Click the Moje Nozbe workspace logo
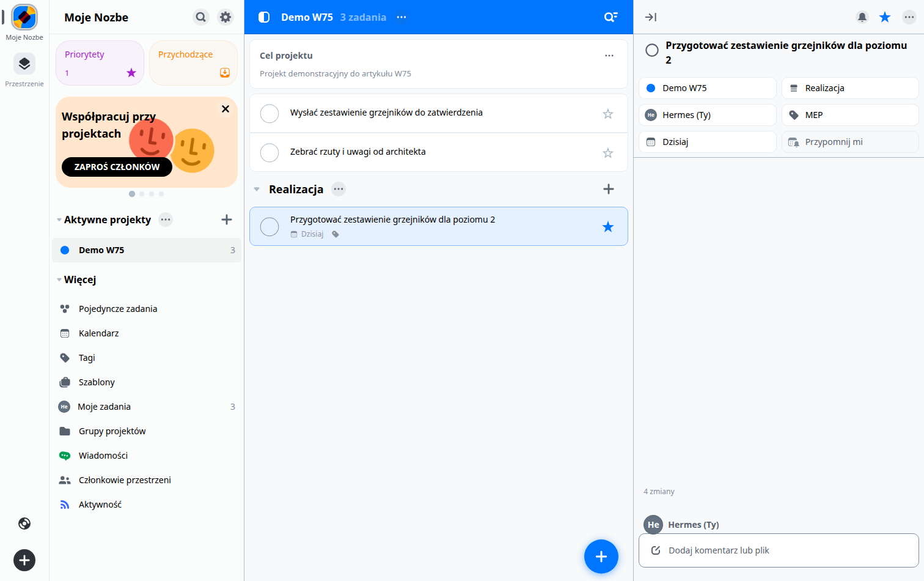The height and width of the screenshot is (581, 924). click(x=24, y=17)
